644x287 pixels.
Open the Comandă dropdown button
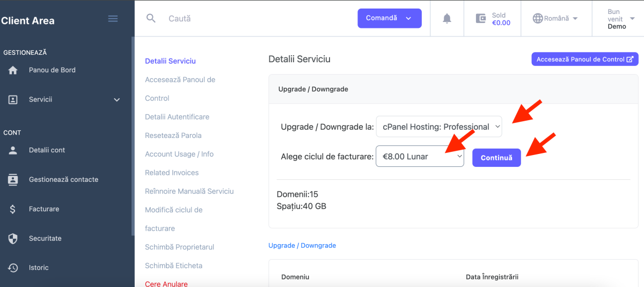click(x=389, y=18)
